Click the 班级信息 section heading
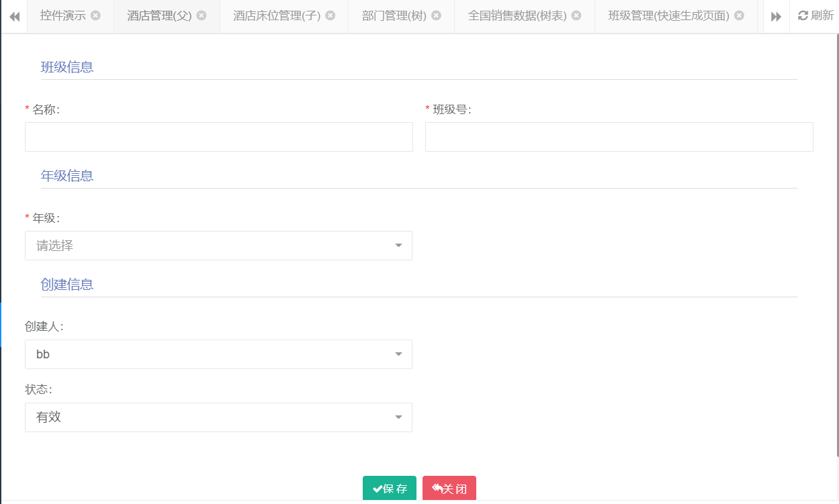Image resolution: width=839 pixels, height=504 pixels. [x=67, y=67]
